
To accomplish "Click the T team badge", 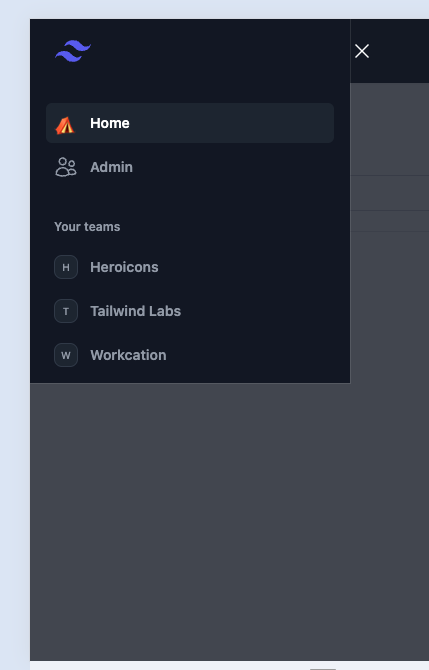I will (66, 311).
